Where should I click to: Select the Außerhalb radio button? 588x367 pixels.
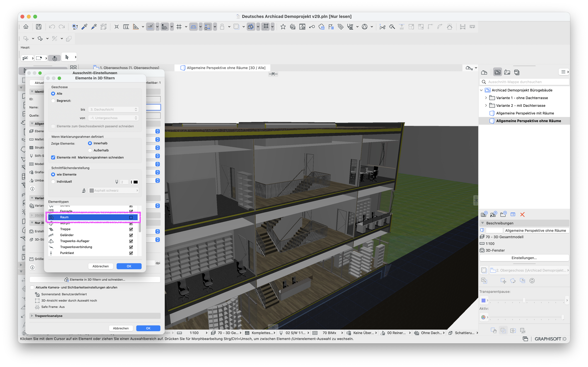click(90, 150)
